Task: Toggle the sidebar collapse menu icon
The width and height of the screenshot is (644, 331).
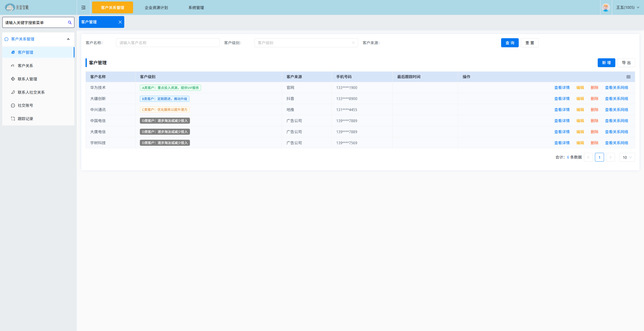Action: [x=84, y=8]
